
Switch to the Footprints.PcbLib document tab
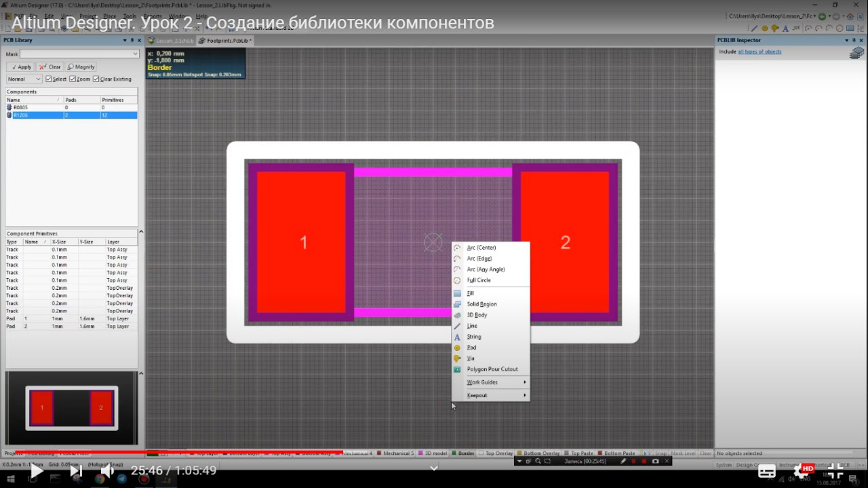226,41
